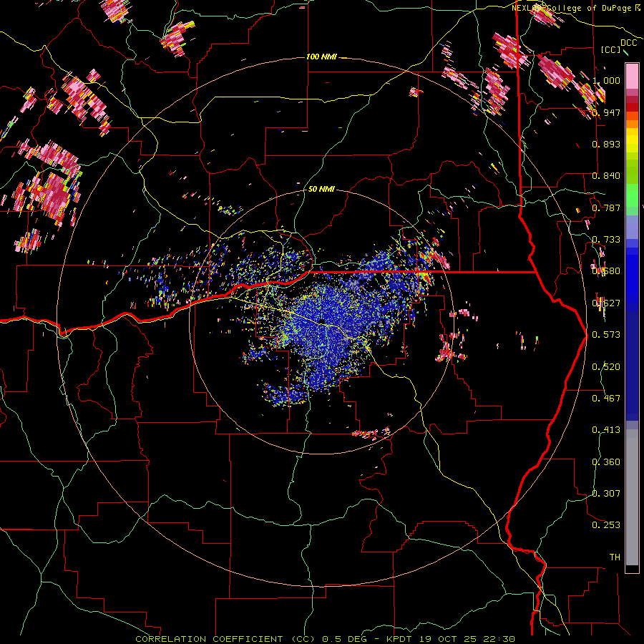Click the 0.893 value on color scale

coord(606,144)
